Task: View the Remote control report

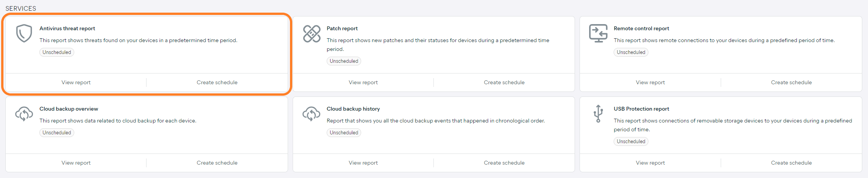Action: [650, 82]
